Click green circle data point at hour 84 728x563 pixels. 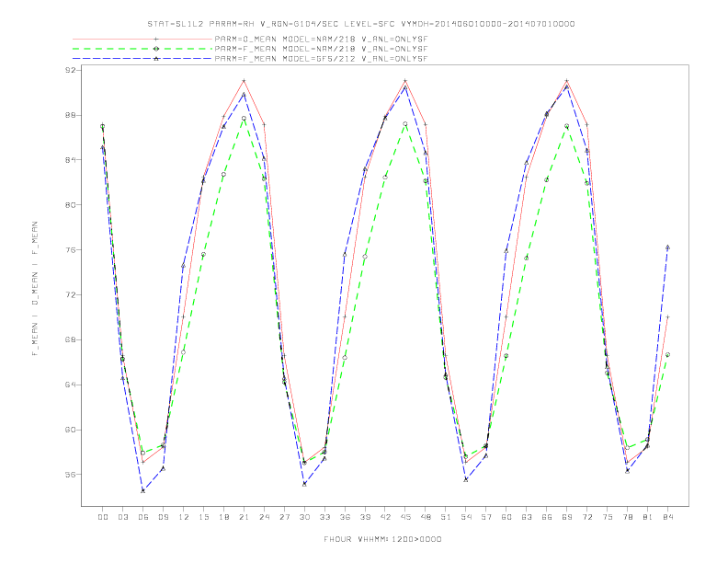667,354
